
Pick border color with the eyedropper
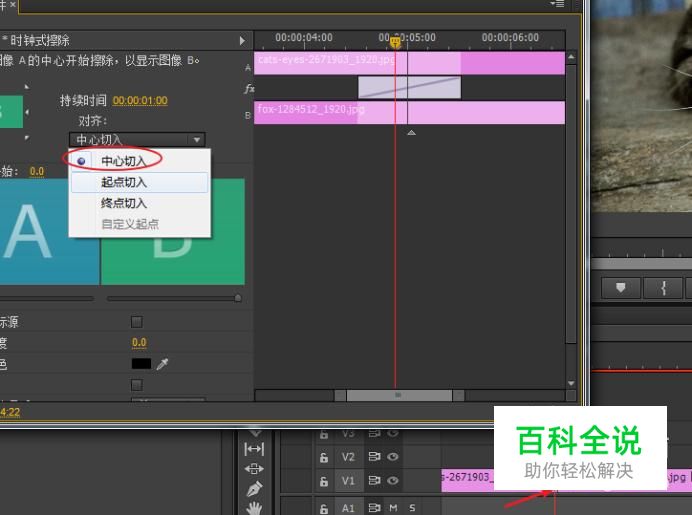point(162,364)
